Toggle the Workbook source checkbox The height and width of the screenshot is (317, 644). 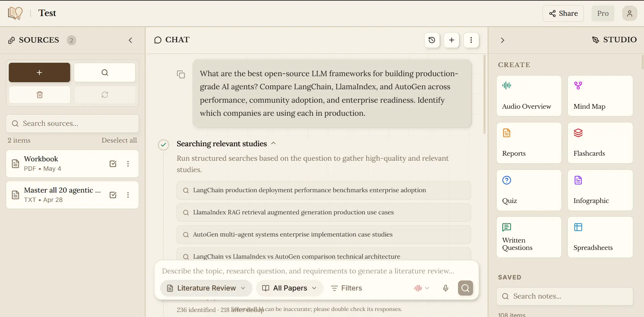point(113,164)
